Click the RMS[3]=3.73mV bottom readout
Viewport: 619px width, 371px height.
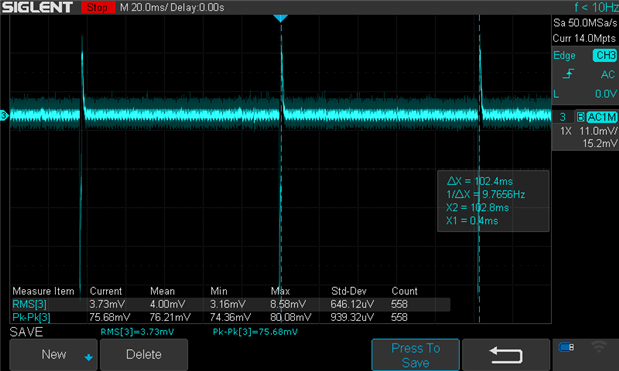pos(137,332)
